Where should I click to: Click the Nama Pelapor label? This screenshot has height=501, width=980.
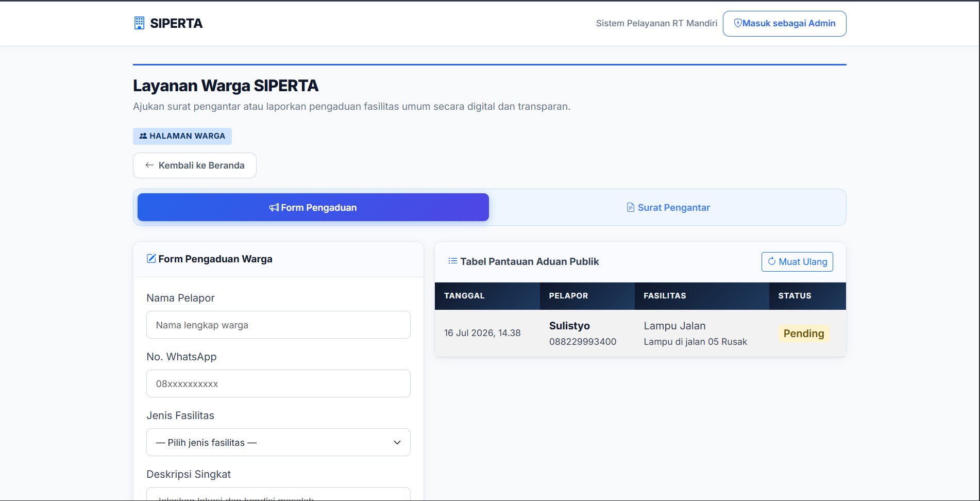(180, 298)
